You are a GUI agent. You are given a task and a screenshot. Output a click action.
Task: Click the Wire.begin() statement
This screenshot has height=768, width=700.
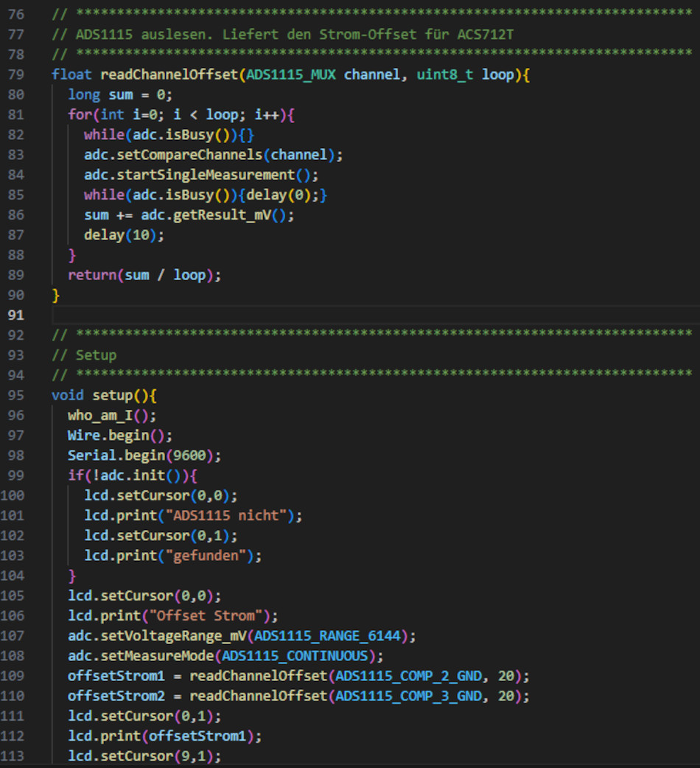(x=119, y=435)
